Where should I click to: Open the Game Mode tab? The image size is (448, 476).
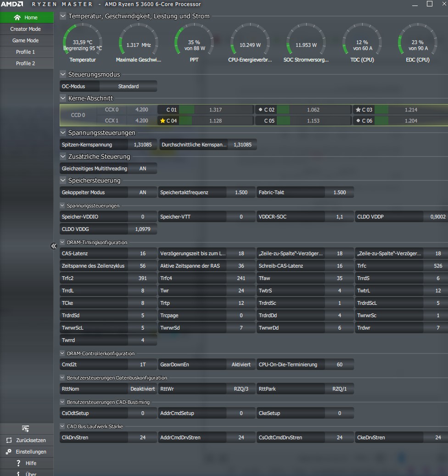pyautogui.click(x=27, y=40)
